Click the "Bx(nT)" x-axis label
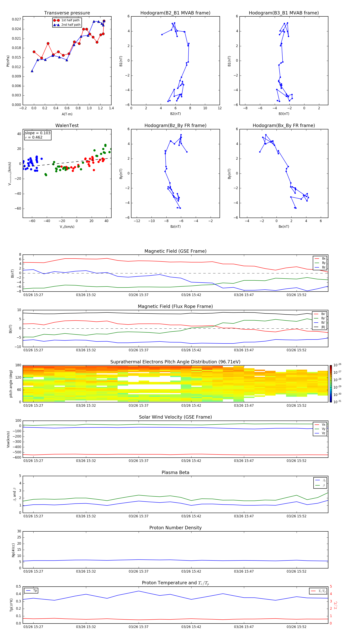 (x=284, y=227)
